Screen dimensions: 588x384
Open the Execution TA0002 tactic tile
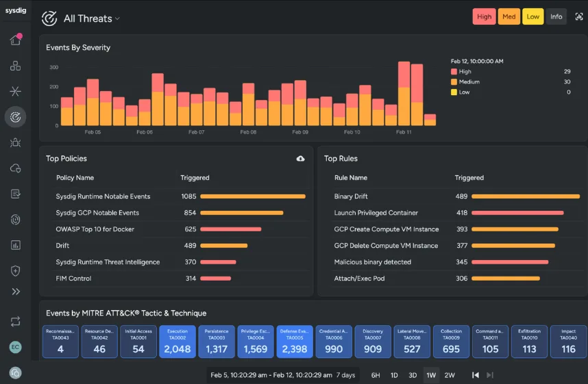177,342
